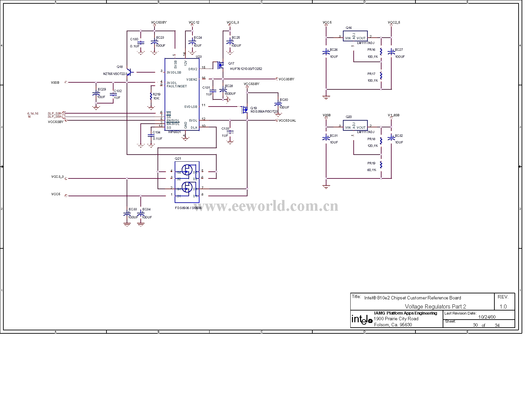The width and height of the screenshot is (532, 411).
Task: Click the 'Q16' regulator designator
Action: click(x=349, y=28)
